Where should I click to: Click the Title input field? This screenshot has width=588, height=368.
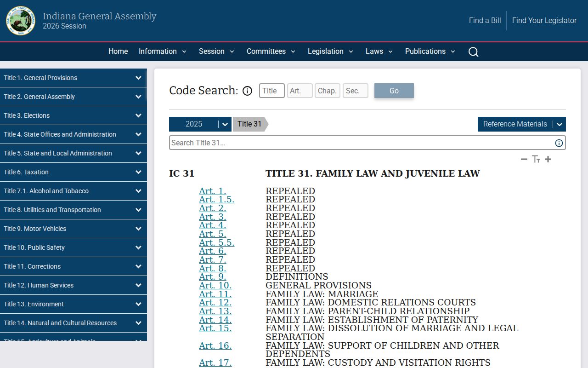click(272, 91)
